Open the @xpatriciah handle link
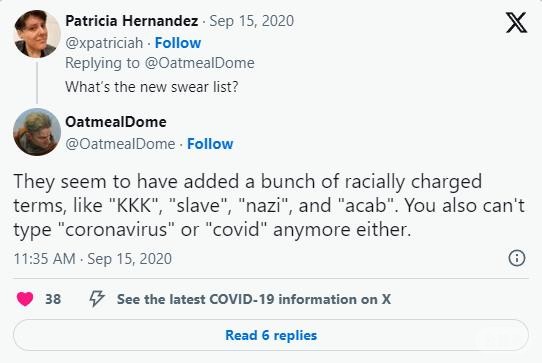Image resolution: width=542 pixels, height=363 pixels. 104,43
